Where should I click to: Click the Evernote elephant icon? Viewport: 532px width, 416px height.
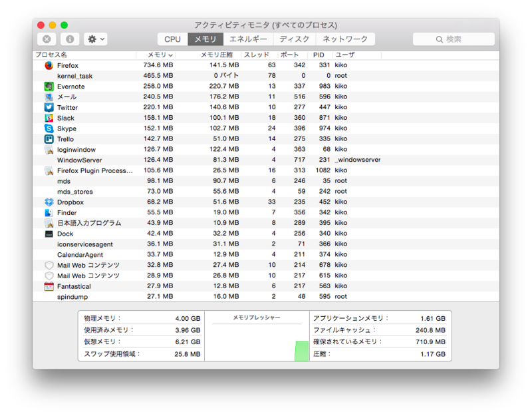click(x=49, y=87)
